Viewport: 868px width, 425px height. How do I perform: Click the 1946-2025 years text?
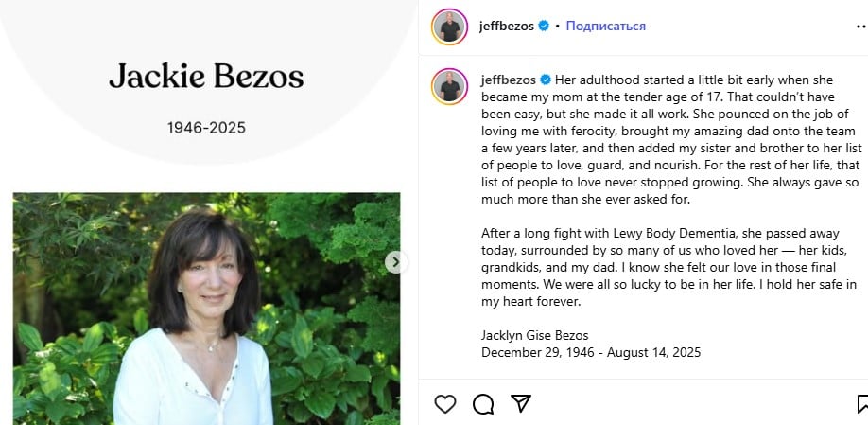[x=206, y=128]
